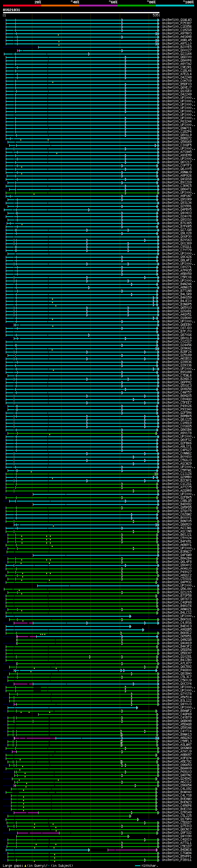Open the UniRef100_Q24D42 subject entry
Image resolution: width=197 pixels, height=868 pixels.
pos(177,778)
